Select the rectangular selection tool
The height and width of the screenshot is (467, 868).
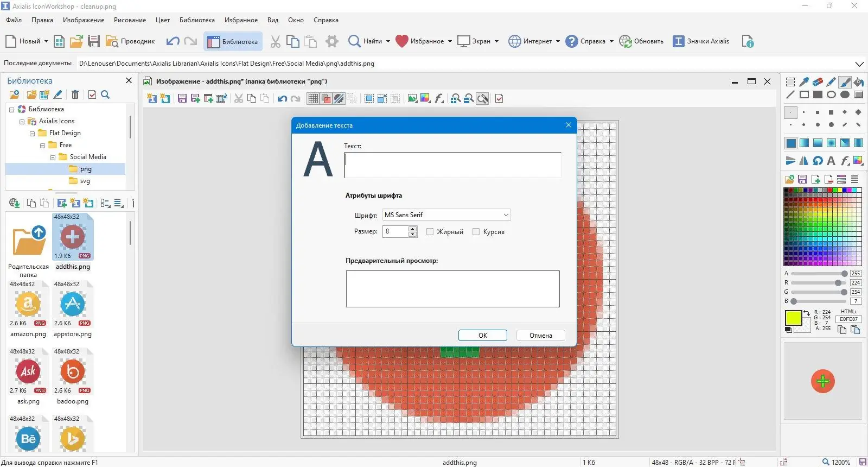(790, 82)
